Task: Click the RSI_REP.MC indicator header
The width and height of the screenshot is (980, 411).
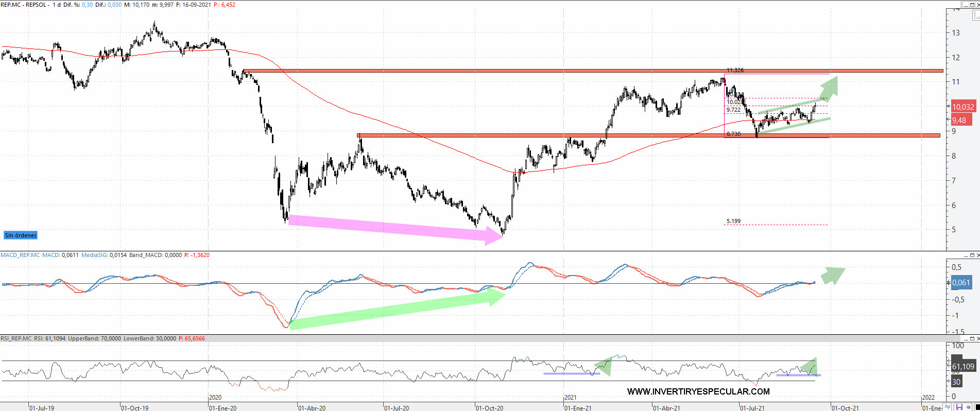Action: (16, 338)
